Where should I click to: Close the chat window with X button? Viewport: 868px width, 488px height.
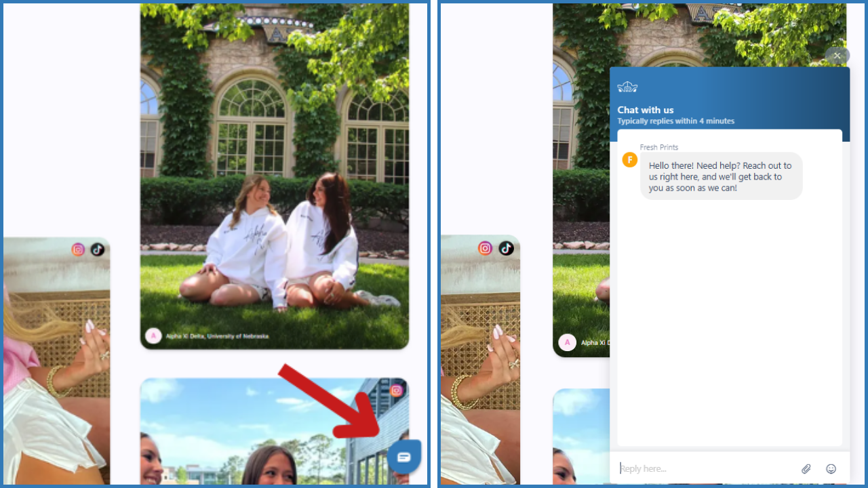pyautogui.click(x=837, y=56)
